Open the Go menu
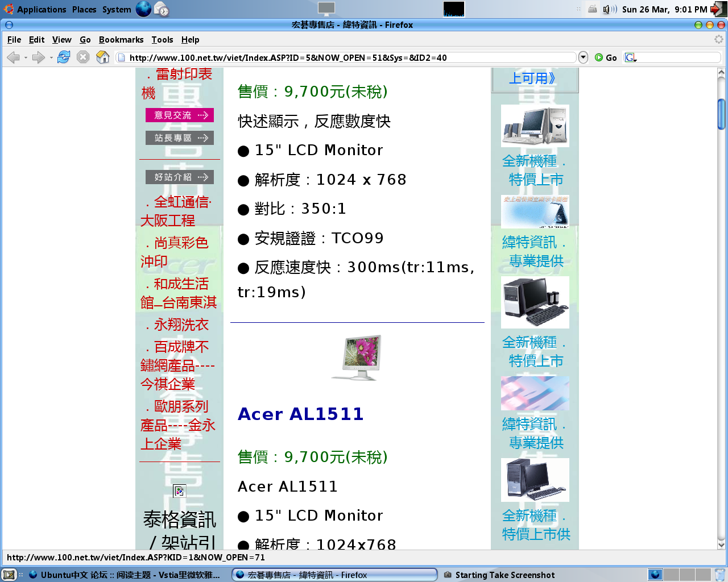Viewport: 728px width, 582px height. [85, 40]
